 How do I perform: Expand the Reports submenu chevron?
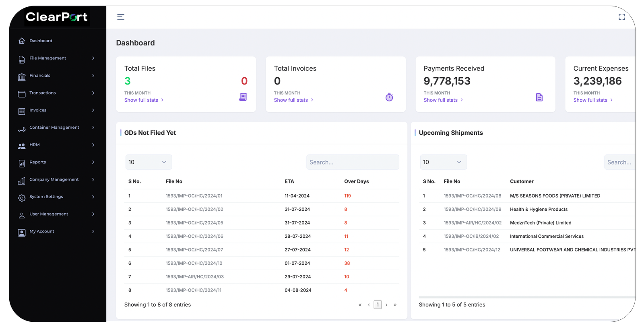[x=93, y=162]
